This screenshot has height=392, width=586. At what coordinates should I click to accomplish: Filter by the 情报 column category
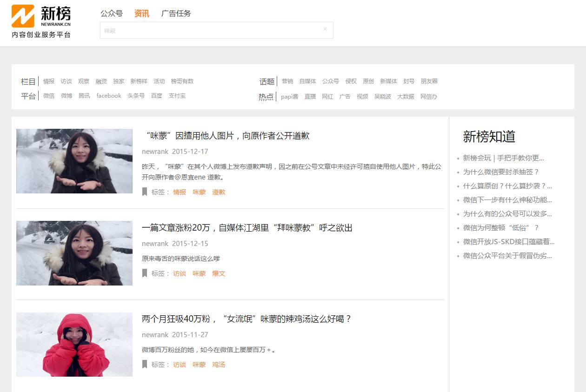tap(49, 81)
